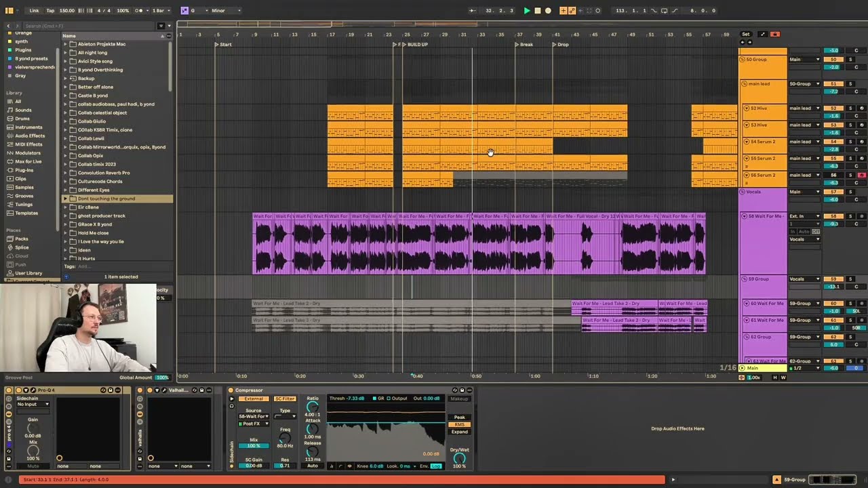Image resolution: width=868 pixels, height=488 pixels.
Task: Open the 1 Bar quantization dropdown
Action: [x=160, y=11]
